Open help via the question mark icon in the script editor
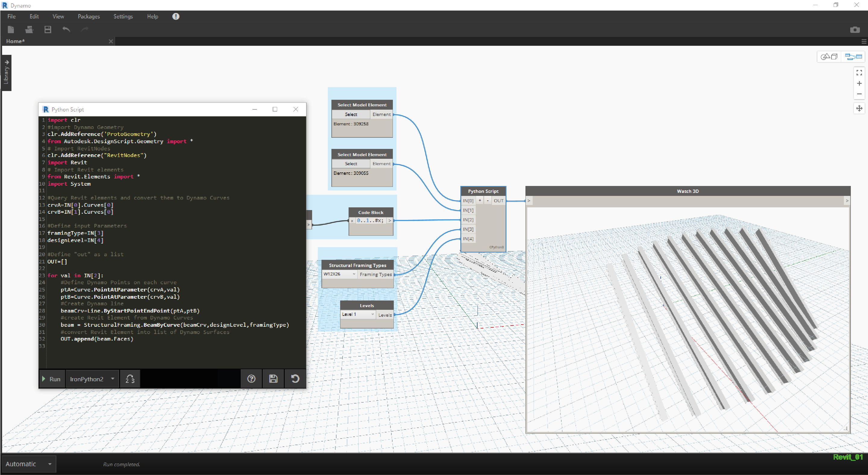 tap(251, 379)
